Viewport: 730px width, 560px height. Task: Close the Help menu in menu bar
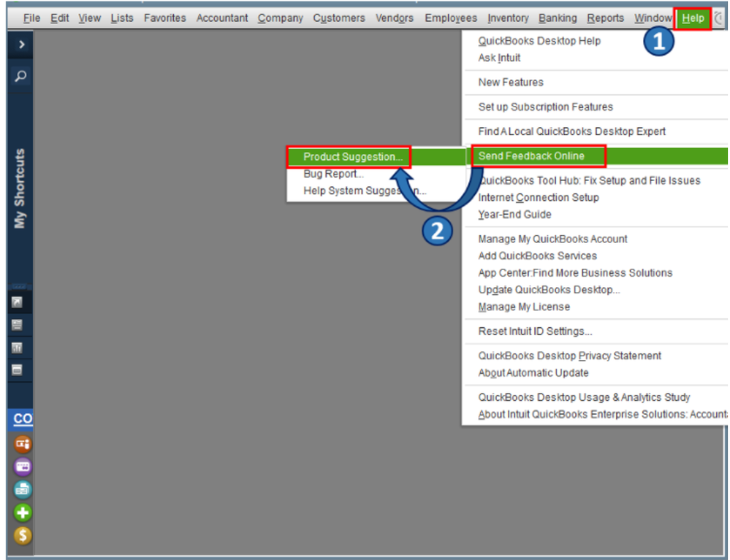pyautogui.click(x=693, y=18)
